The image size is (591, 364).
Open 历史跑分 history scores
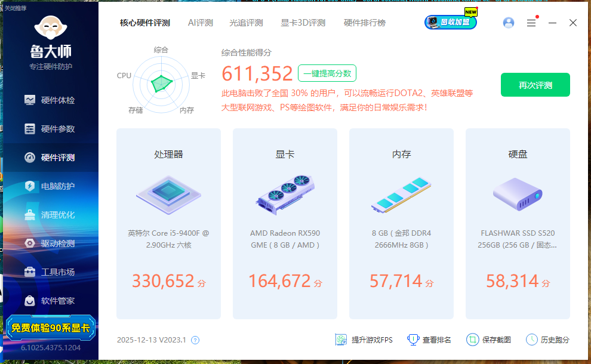pyautogui.click(x=532, y=340)
